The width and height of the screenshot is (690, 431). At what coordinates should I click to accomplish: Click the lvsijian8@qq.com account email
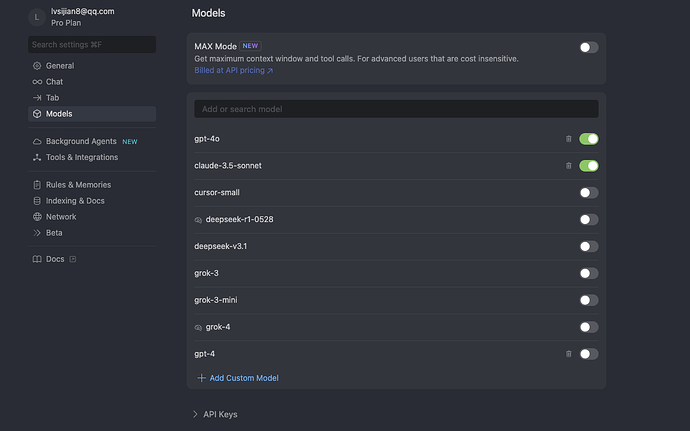pos(83,11)
